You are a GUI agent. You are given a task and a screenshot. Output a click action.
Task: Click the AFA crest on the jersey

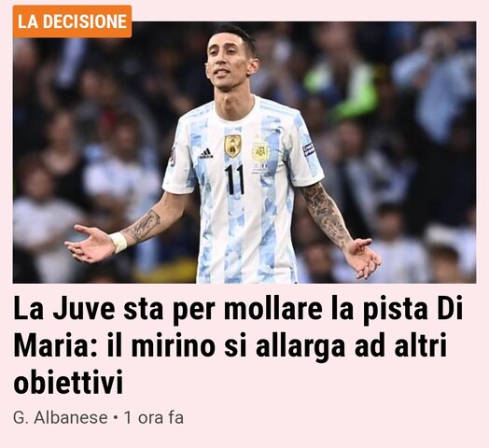click(260, 151)
